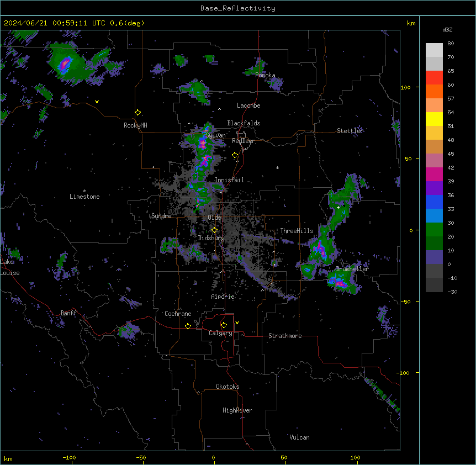Click the Didsbury town label
This screenshot has width=476, height=465.
coord(211,238)
